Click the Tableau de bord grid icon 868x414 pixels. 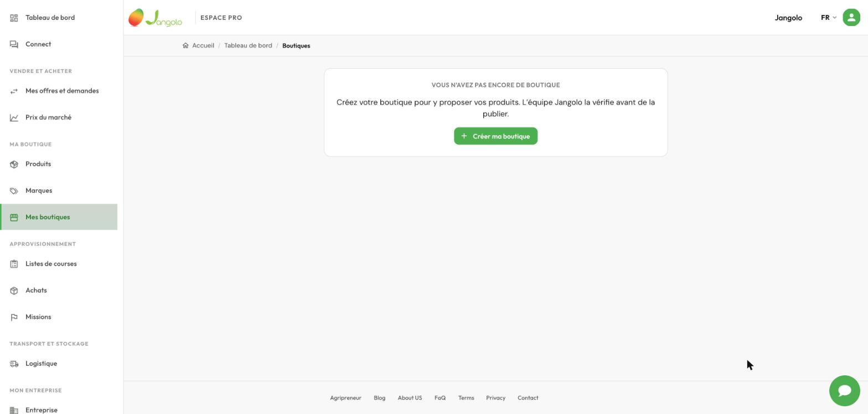tap(14, 18)
